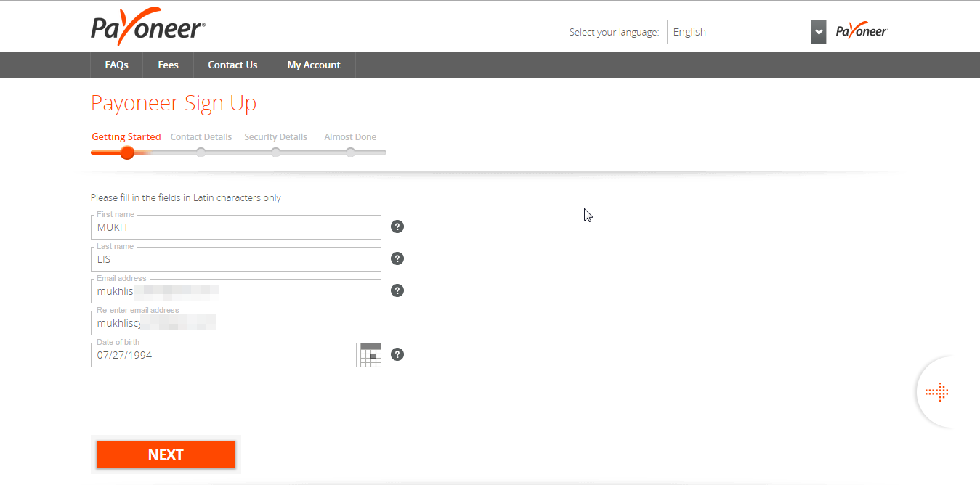This screenshot has height=485, width=980.
Task: Click the Last name field containing LIS
Action: [236, 259]
